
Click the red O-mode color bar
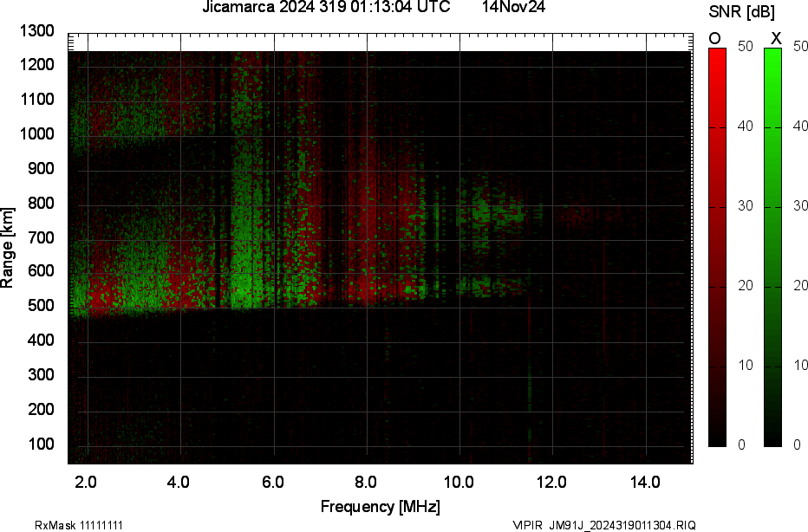[x=717, y=247]
